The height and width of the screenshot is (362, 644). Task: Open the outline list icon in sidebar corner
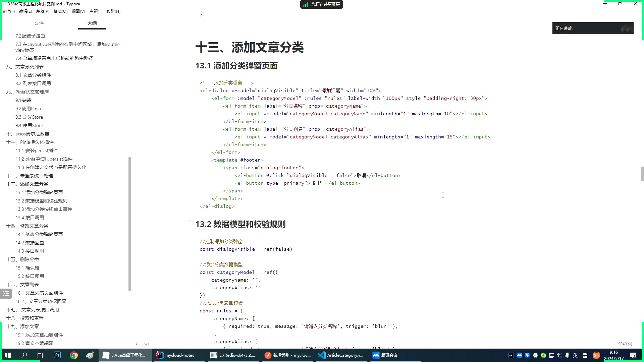coord(6,294)
